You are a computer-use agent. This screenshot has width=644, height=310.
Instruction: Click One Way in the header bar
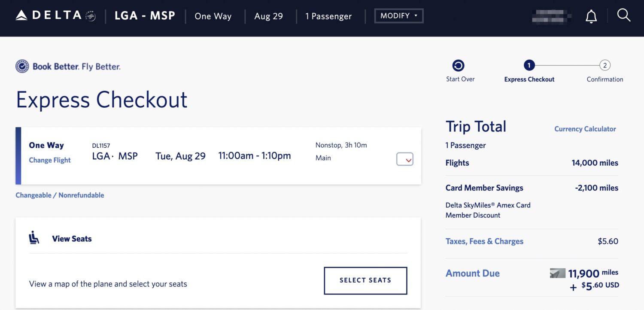pos(213,16)
